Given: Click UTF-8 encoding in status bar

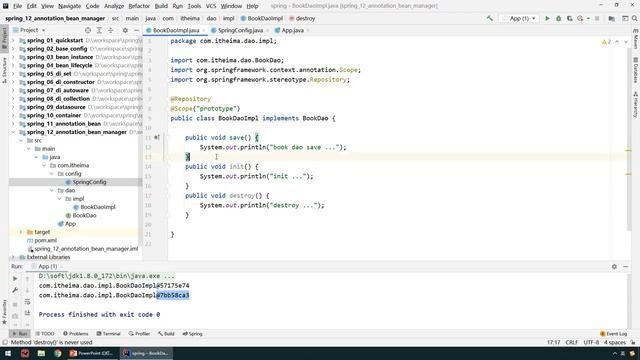Looking at the screenshot, I should (x=591, y=342).
